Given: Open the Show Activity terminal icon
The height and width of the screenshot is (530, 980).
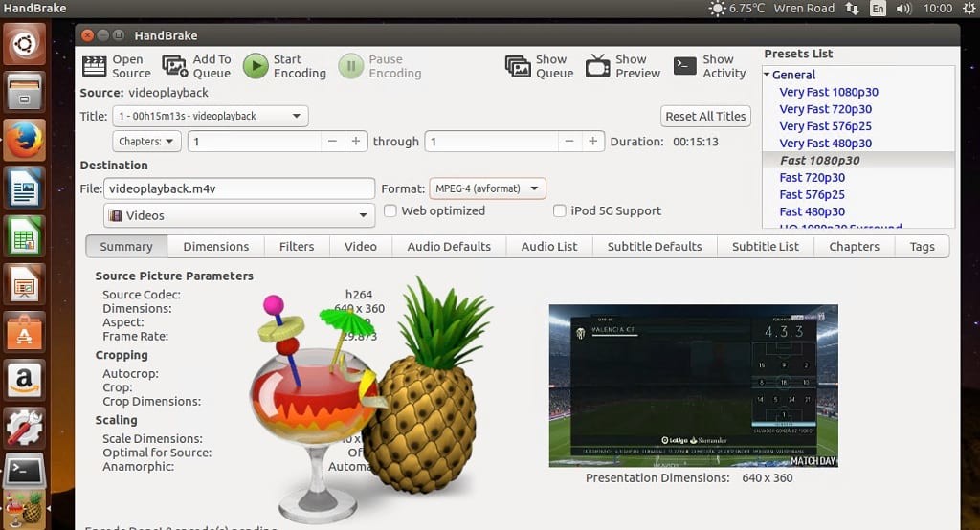Looking at the screenshot, I should [684, 66].
